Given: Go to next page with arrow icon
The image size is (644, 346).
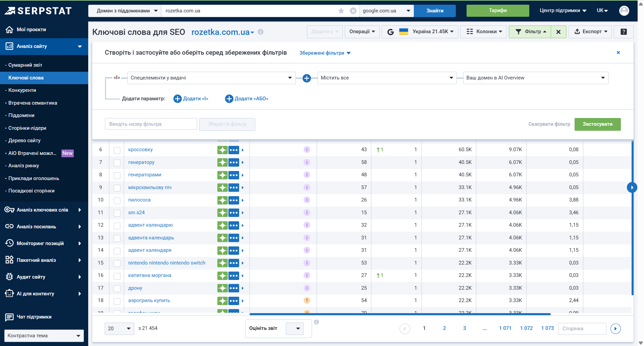Looking at the screenshot, I should pos(615,329).
